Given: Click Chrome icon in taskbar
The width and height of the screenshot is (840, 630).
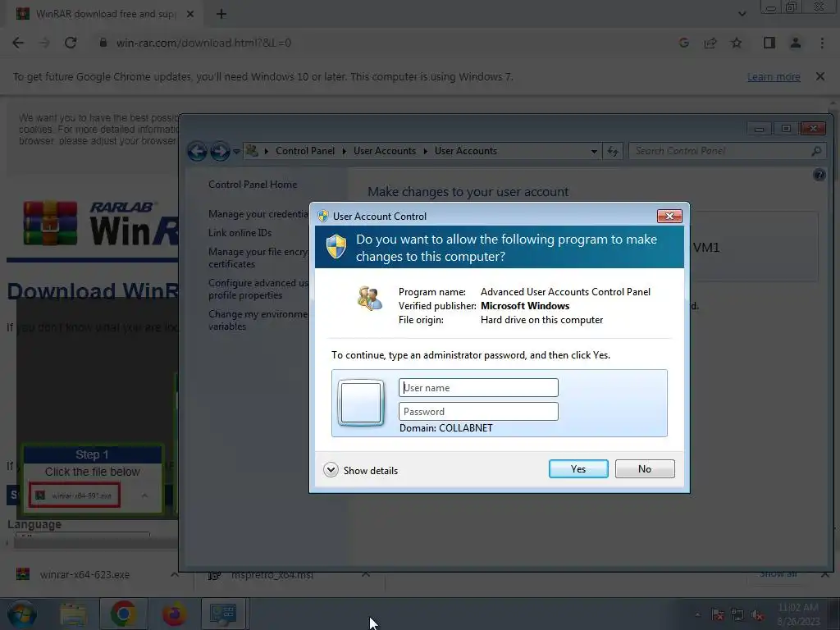Looking at the screenshot, I should (123, 614).
